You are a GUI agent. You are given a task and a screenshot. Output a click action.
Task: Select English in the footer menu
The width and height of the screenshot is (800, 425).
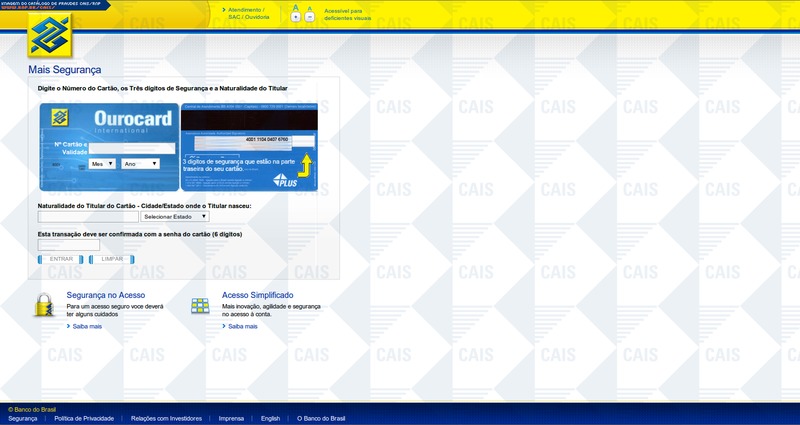coord(270,418)
